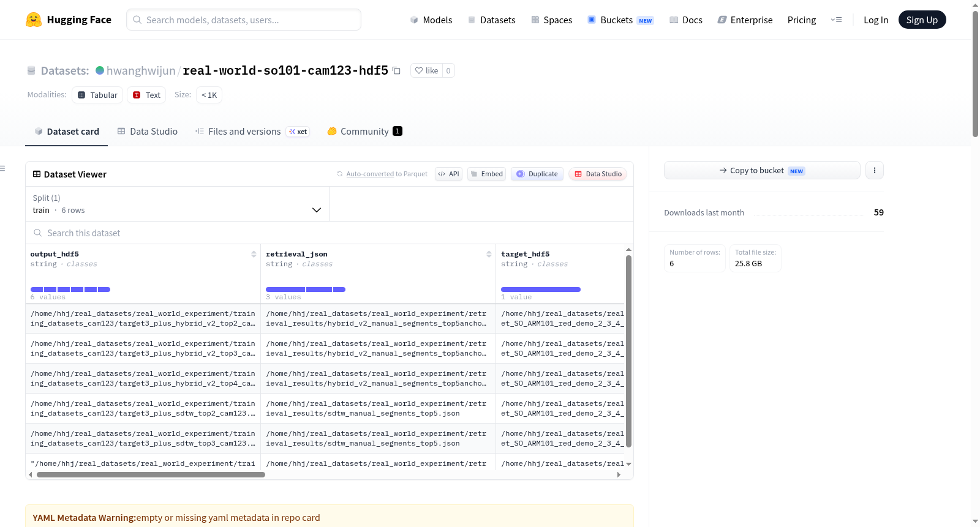The width and height of the screenshot is (980, 527).
Task: Open the Spaces page
Action: point(551,20)
